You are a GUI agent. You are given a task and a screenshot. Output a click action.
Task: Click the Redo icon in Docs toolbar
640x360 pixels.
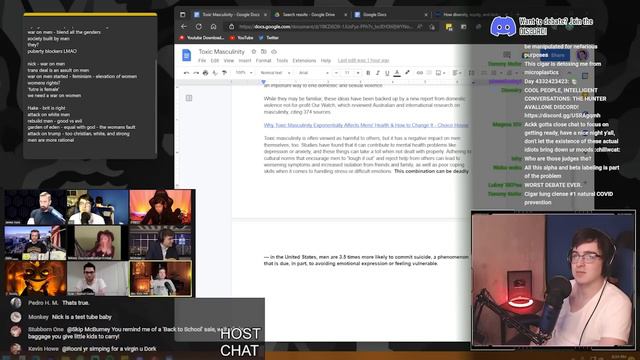point(196,73)
